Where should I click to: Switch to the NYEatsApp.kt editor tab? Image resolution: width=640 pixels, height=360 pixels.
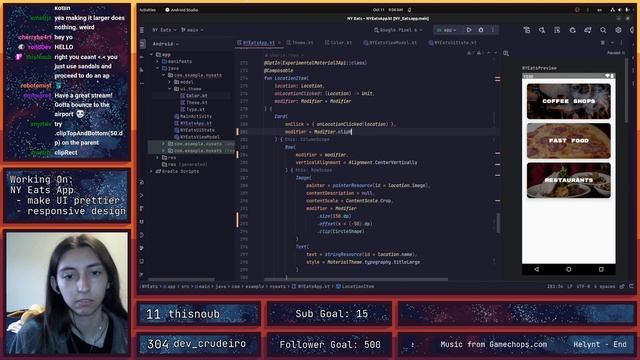pyautogui.click(x=259, y=42)
